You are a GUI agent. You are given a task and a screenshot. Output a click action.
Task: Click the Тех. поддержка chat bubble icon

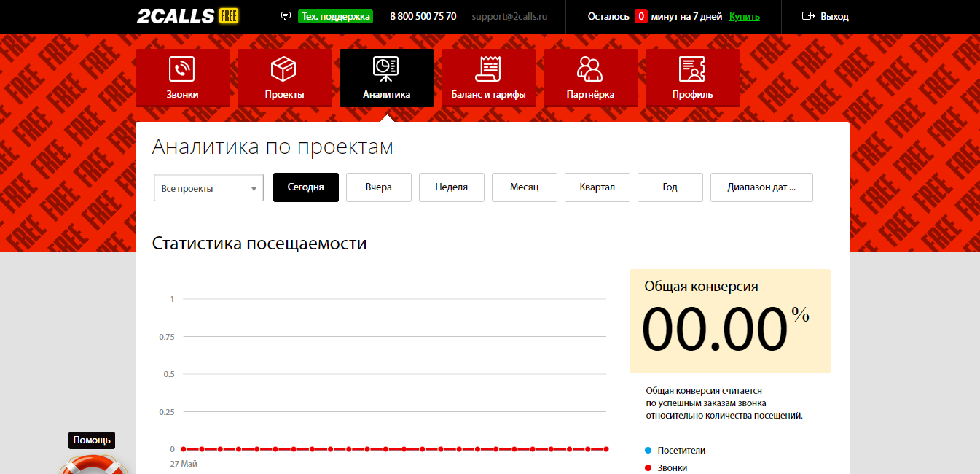[286, 15]
